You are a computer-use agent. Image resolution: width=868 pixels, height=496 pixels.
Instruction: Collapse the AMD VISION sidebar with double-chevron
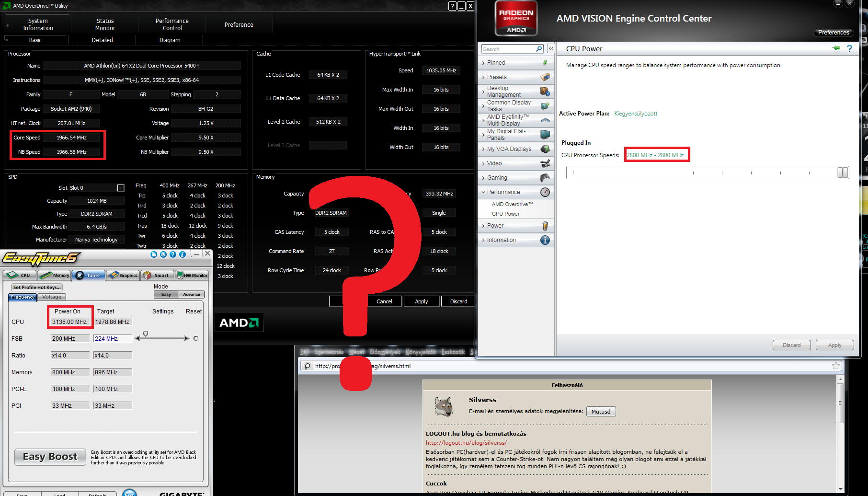(x=551, y=49)
